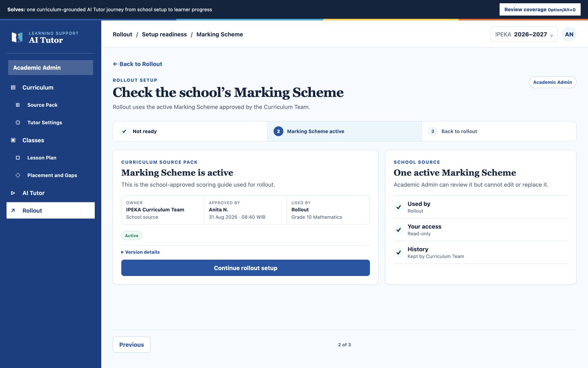Viewport: 588px width, 368px height.
Task: Open Placement and Gaps in sidebar
Action: click(x=51, y=175)
